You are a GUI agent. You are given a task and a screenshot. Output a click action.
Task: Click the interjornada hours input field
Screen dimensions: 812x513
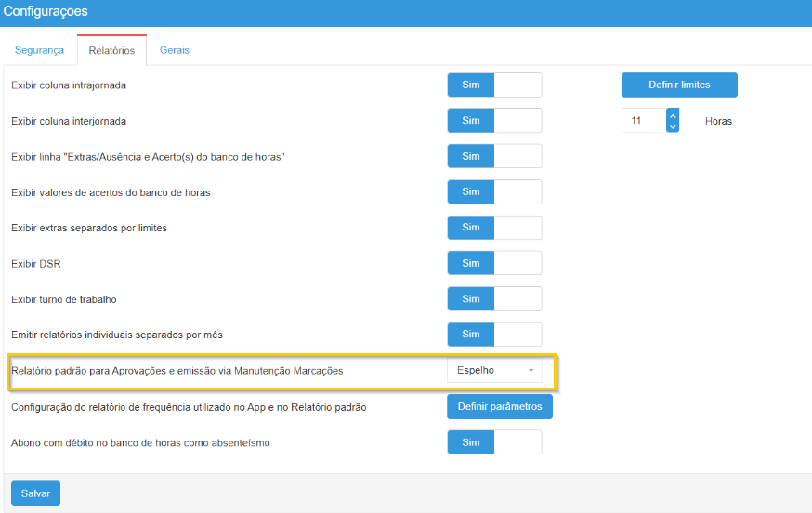(643, 121)
